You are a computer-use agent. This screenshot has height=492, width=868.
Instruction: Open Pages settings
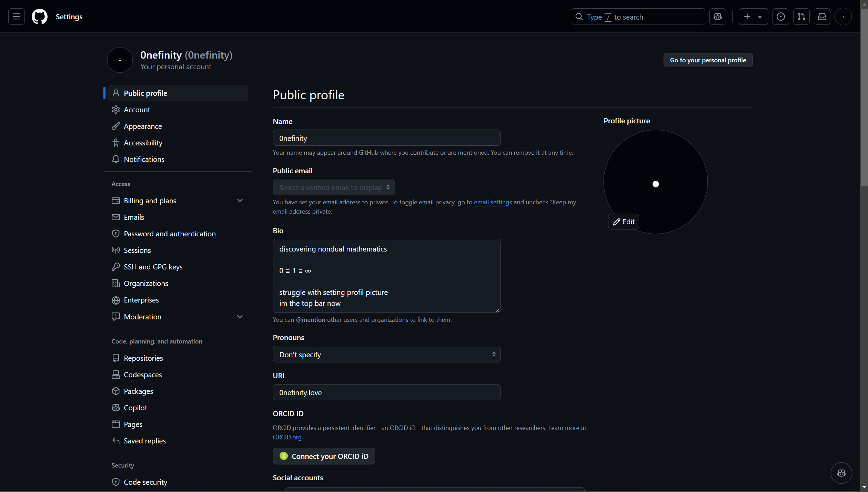point(178,424)
